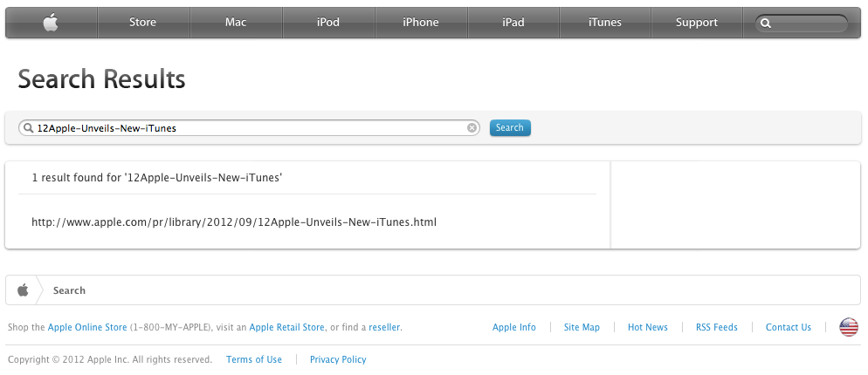Viewport: 868px width, 375px height.
Task: Follow the Apple Online Store link
Action: [x=87, y=328]
